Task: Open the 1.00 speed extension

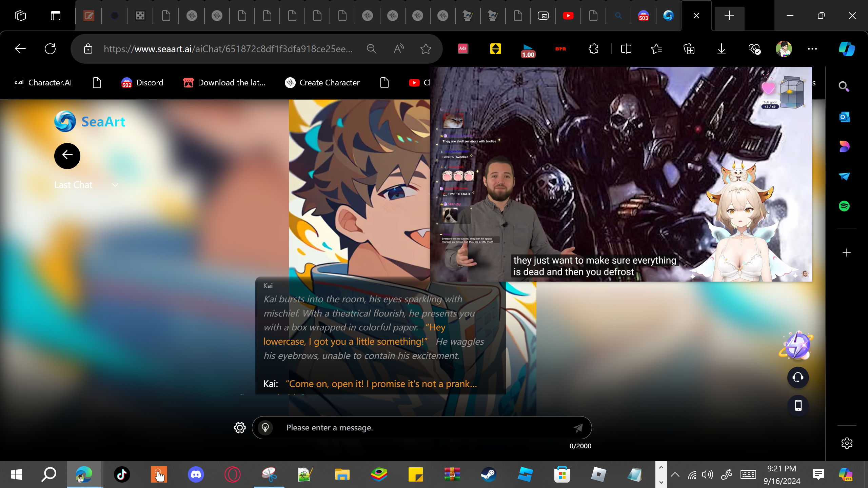Action: pyautogui.click(x=528, y=50)
